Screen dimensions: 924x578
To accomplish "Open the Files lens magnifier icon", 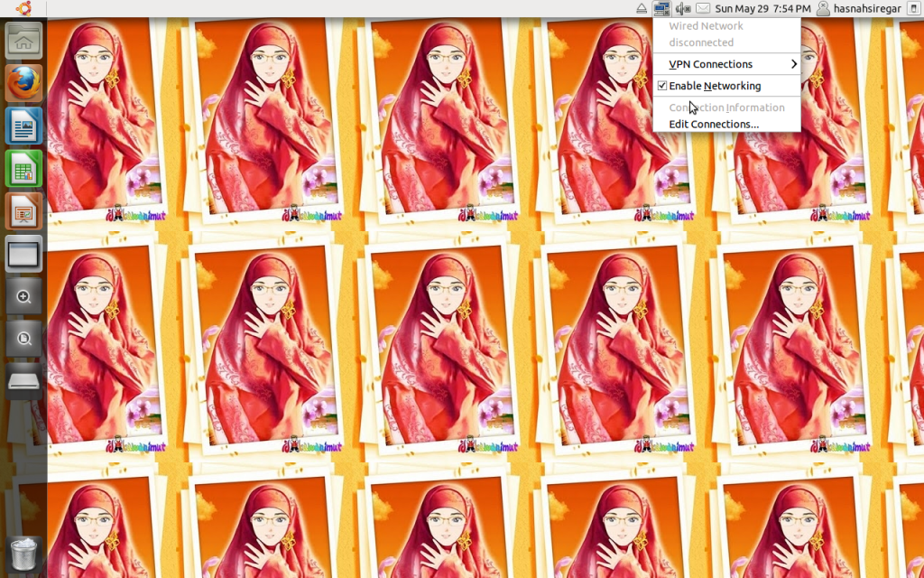I will pos(23,340).
